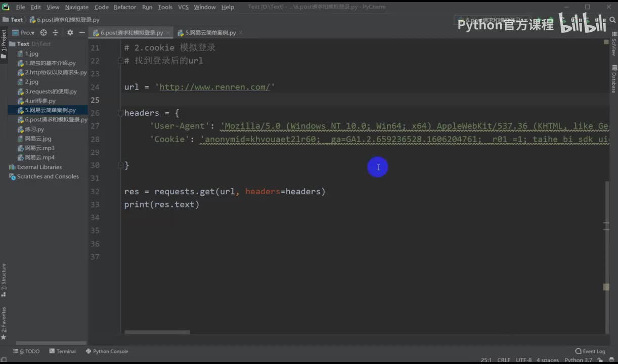Collapse the headers dict fold marker on line 26
The image size is (618, 364).
121,113
